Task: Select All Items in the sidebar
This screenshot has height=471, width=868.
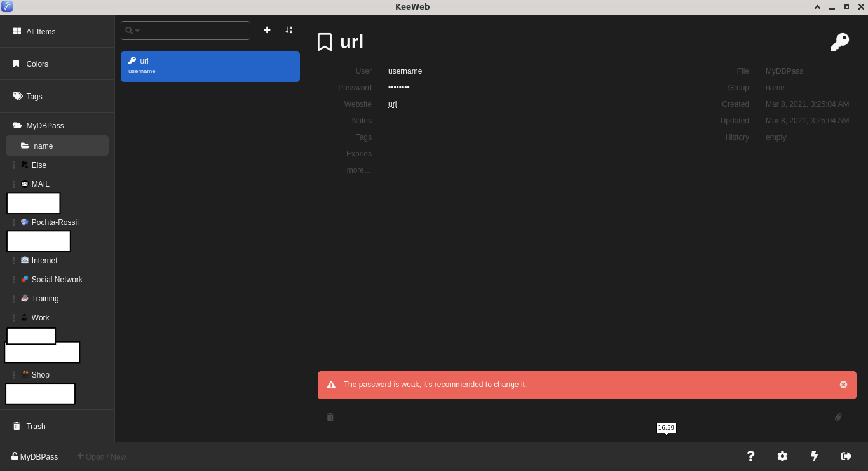Action: tap(41, 32)
